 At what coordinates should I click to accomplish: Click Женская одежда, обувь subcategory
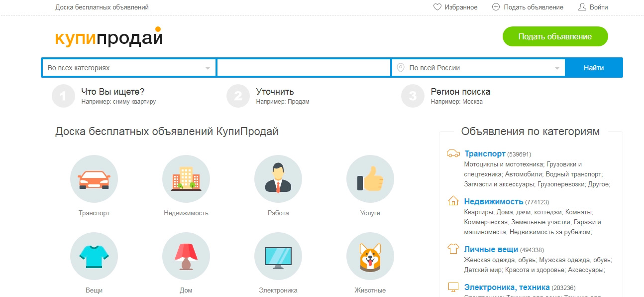click(x=500, y=260)
